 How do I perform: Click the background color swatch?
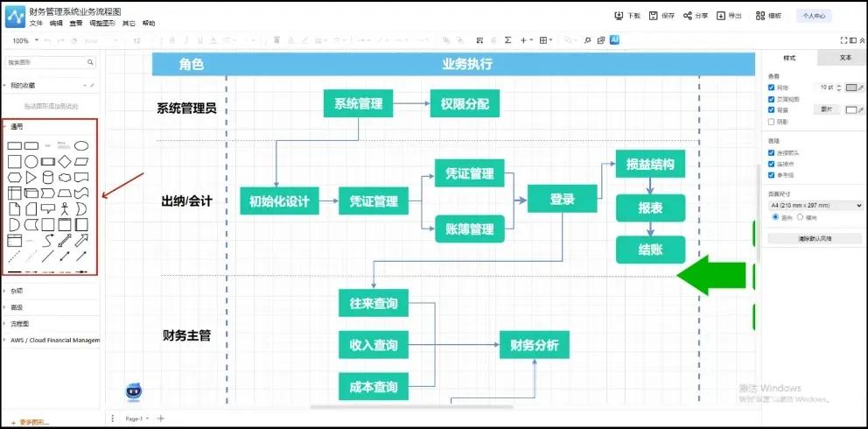click(x=850, y=110)
